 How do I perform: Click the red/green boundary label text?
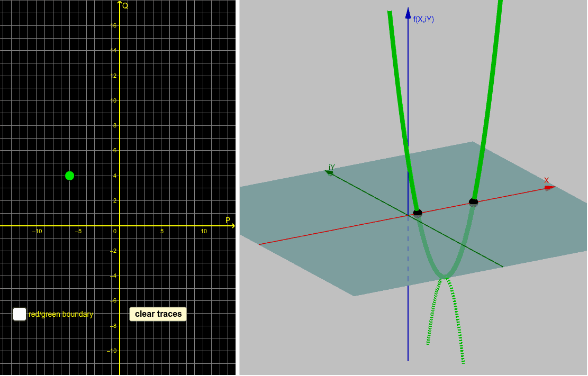tap(61, 314)
